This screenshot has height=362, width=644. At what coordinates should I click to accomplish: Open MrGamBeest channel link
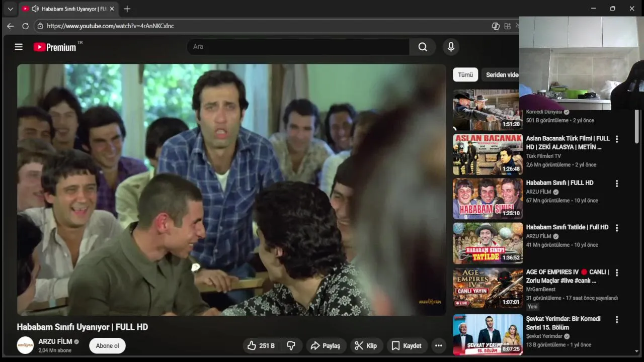pyautogui.click(x=541, y=289)
